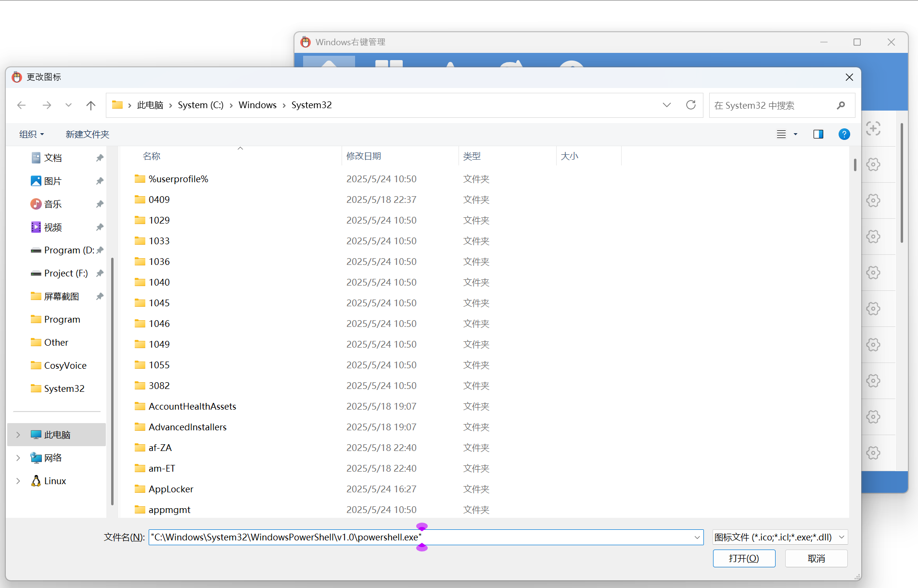
Task: Click the Windows右键管理 window scrollbar
Action: point(902,183)
